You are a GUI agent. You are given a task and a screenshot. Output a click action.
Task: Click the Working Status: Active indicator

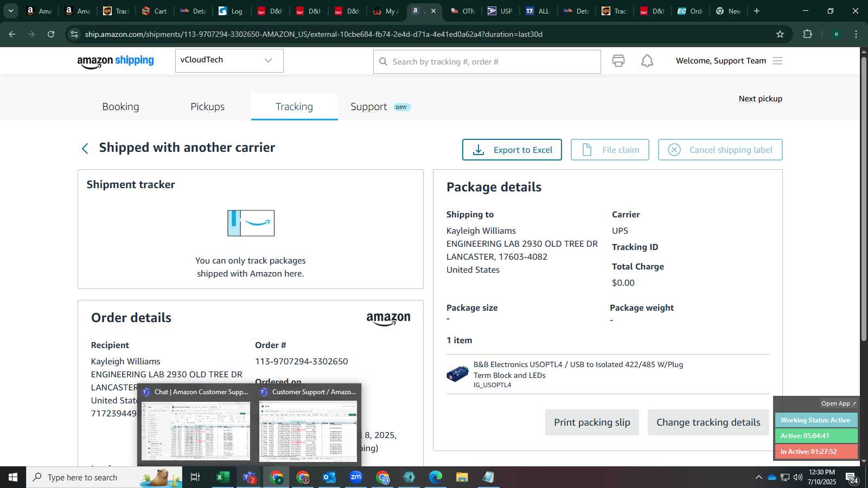pos(815,420)
